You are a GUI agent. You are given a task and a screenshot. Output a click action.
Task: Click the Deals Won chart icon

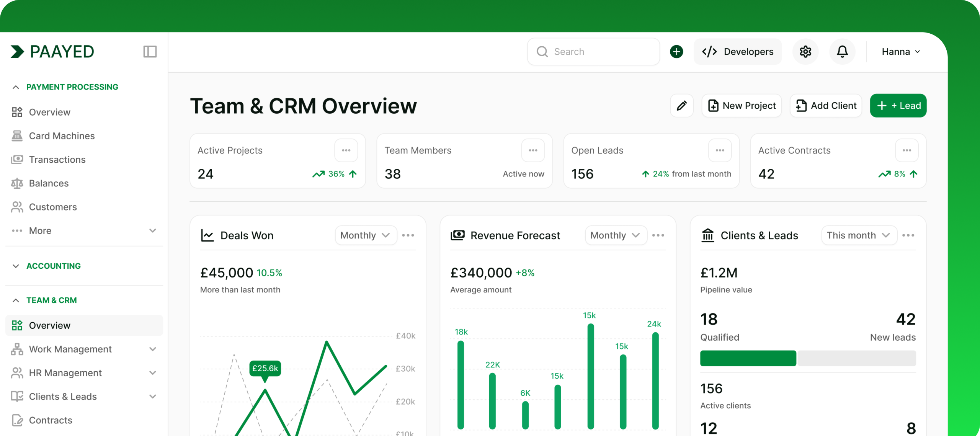[207, 235]
